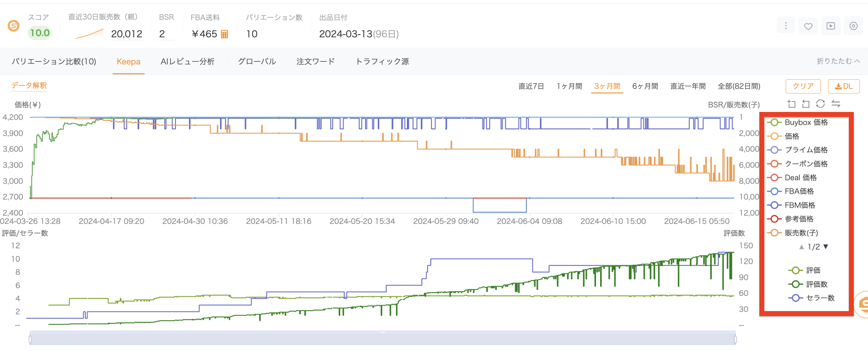Open the トラフィック源 tab
This screenshot has width=868, height=354.
(x=382, y=61)
